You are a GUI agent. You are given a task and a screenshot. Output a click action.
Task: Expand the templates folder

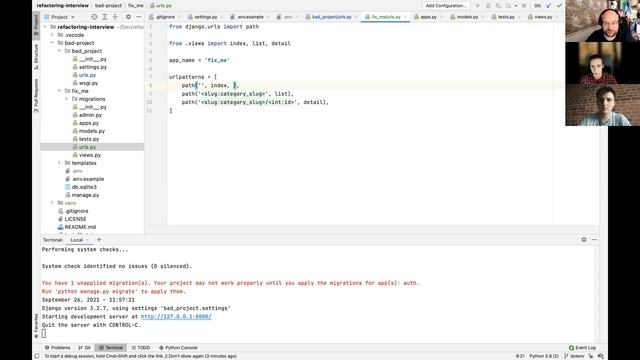[60, 163]
